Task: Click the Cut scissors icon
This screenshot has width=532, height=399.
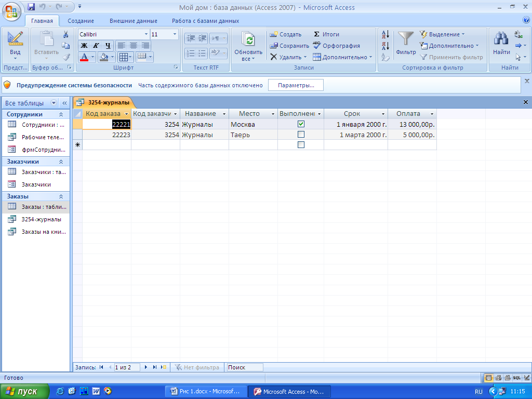Action: 66,34
